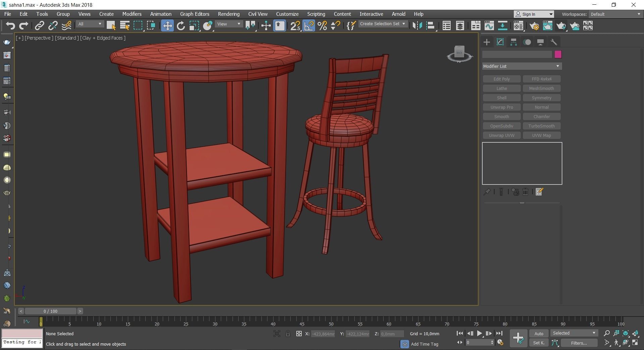
Task: Show the Ribbon toolbar icon
Action: 476,26
